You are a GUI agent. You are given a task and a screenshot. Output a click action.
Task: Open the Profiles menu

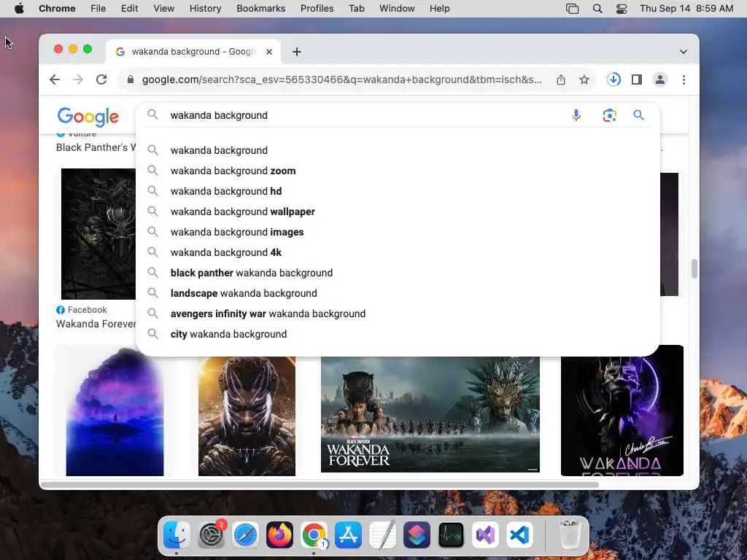pos(317,9)
